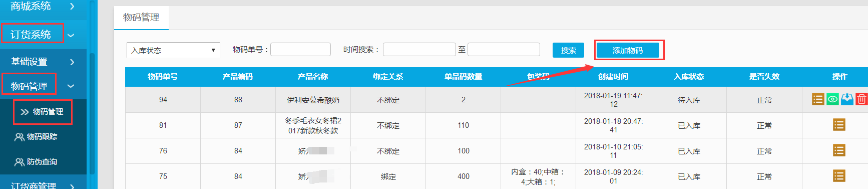Open the 订货系统 menu
Screen dimensions: 868x189
coord(31,35)
